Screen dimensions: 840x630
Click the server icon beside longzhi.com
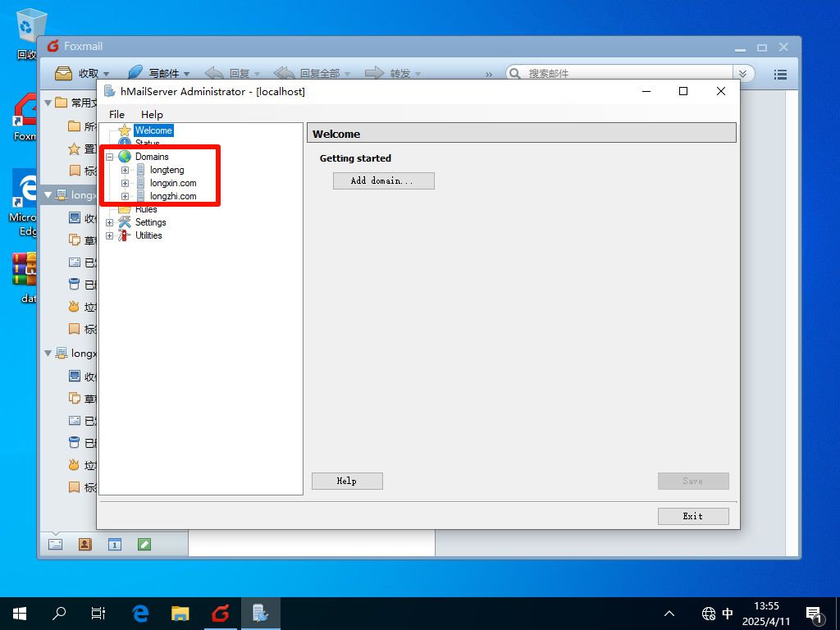(140, 196)
